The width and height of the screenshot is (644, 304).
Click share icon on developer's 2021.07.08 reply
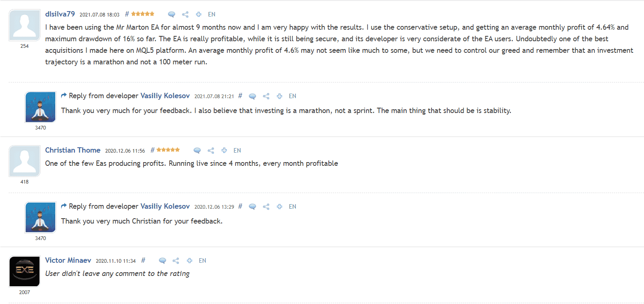click(x=266, y=96)
